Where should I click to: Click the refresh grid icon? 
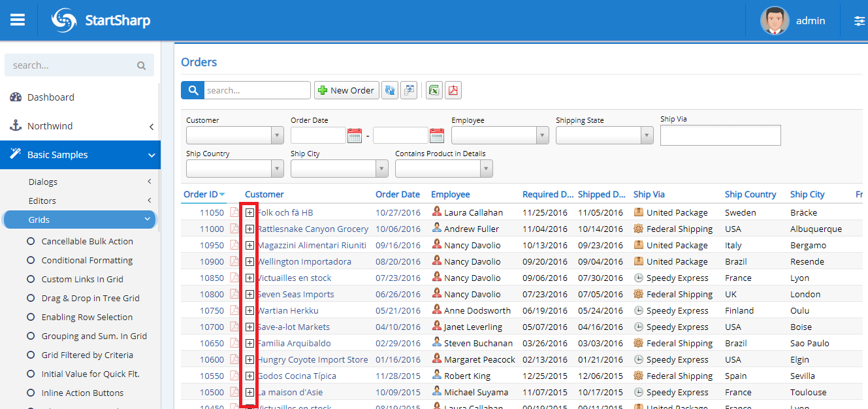pos(389,90)
